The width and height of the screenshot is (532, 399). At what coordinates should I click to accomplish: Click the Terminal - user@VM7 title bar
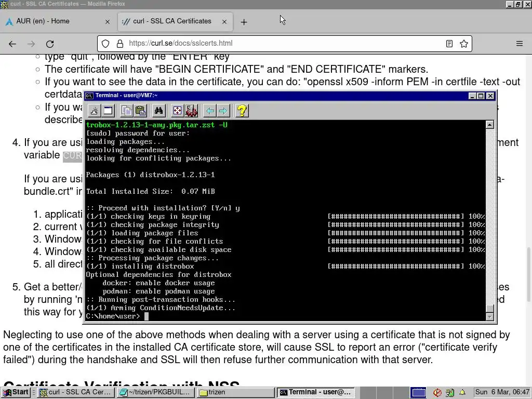point(276,96)
